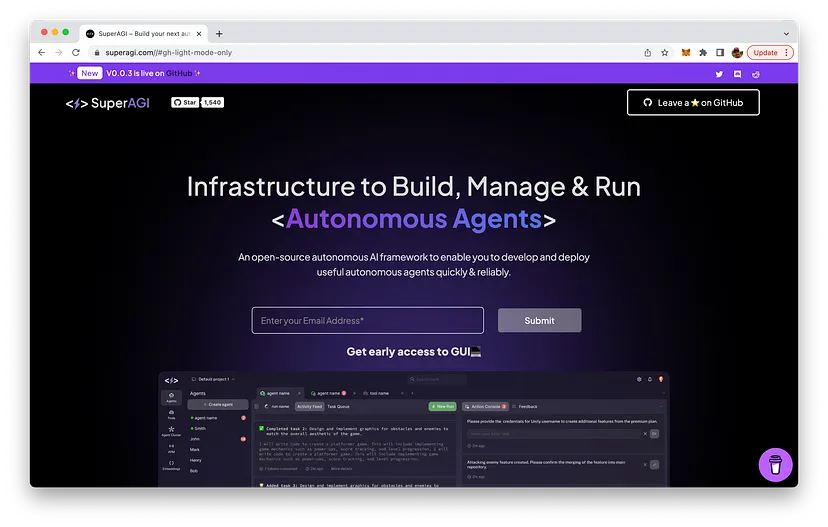Click the New badge in the purple banner
Screen dimensions: 828x527
point(89,73)
